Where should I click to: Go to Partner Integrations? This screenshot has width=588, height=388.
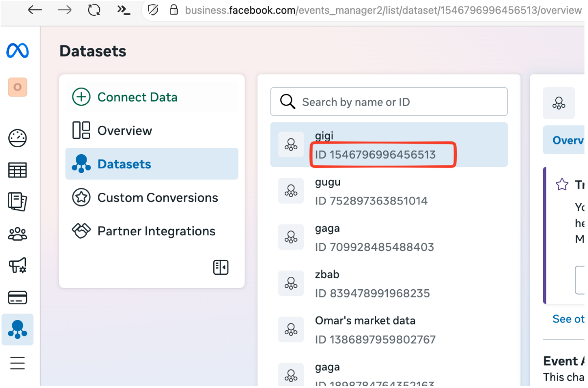click(156, 231)
